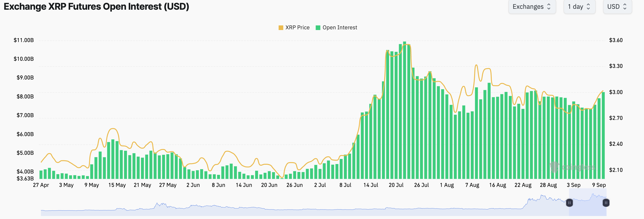
Task: Click the 20 Jul date label
Action: pos(396,185)
